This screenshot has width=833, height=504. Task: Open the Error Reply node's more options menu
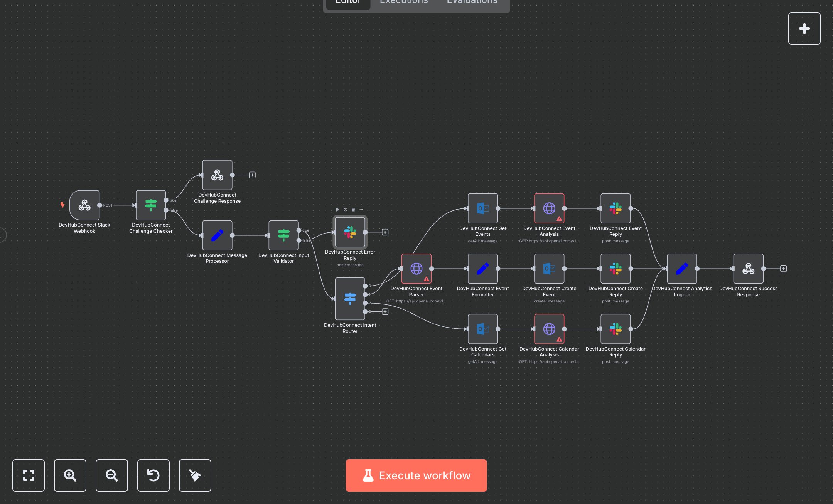coord(361,210)
